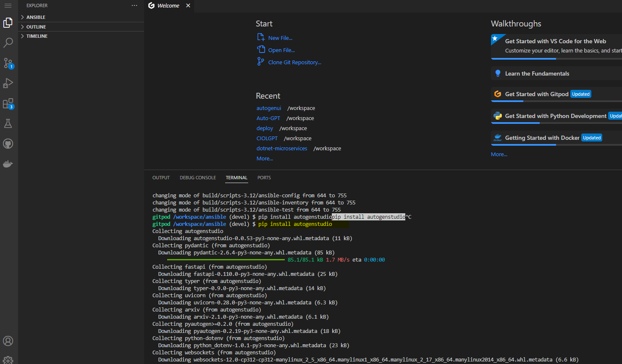622x364 pixels.
Task: Click the New File icon
Action: 261,37
